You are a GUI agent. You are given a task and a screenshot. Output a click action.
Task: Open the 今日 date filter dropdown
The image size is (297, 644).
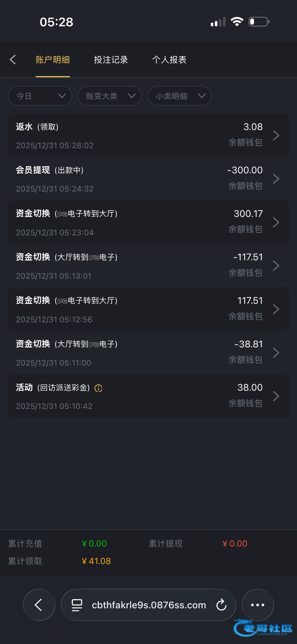tap(40, 96)
